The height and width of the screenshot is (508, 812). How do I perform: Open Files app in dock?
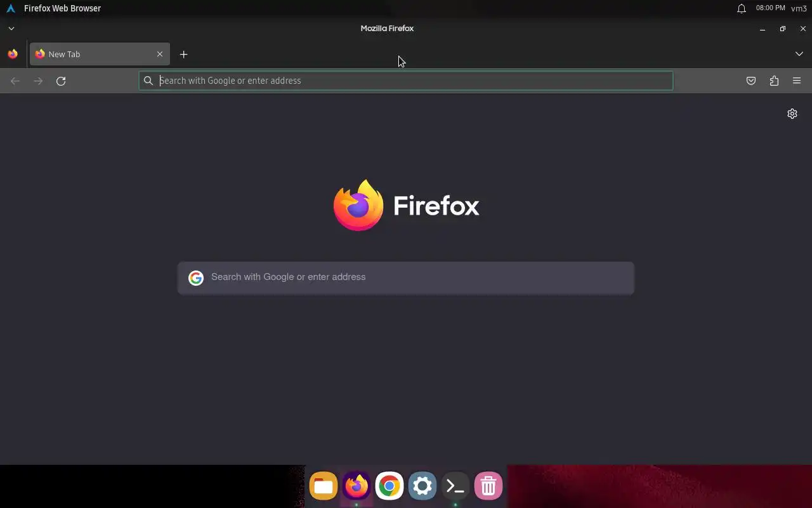tap(324, 486)
